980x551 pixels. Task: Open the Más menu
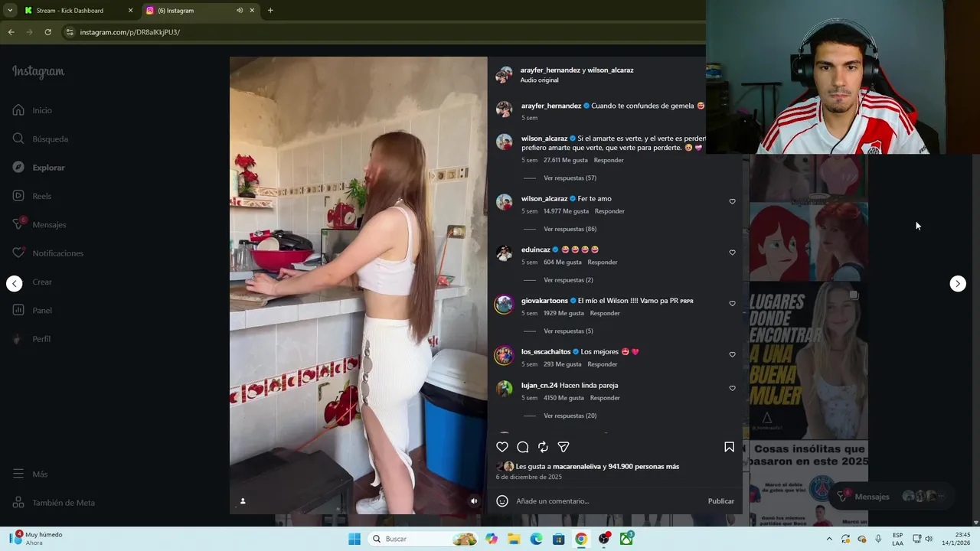30,474
